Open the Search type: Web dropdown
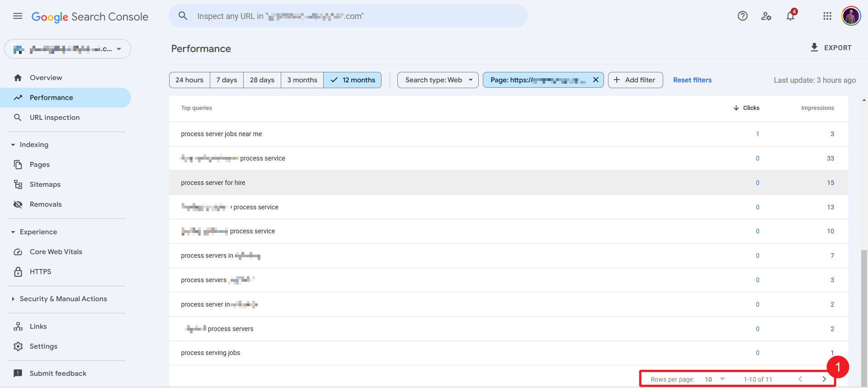 coord(438,80)
